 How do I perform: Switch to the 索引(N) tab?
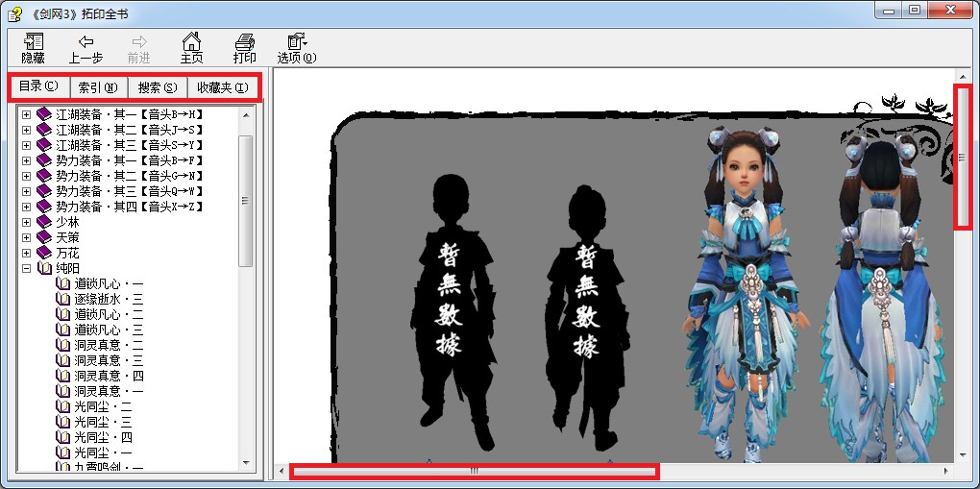click(x=98, y=87)
